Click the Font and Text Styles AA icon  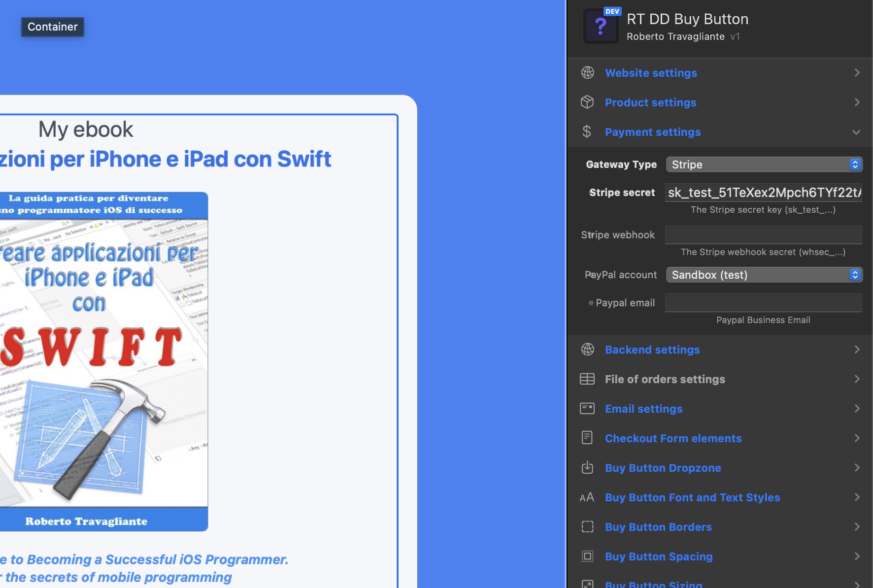point(587,497)
